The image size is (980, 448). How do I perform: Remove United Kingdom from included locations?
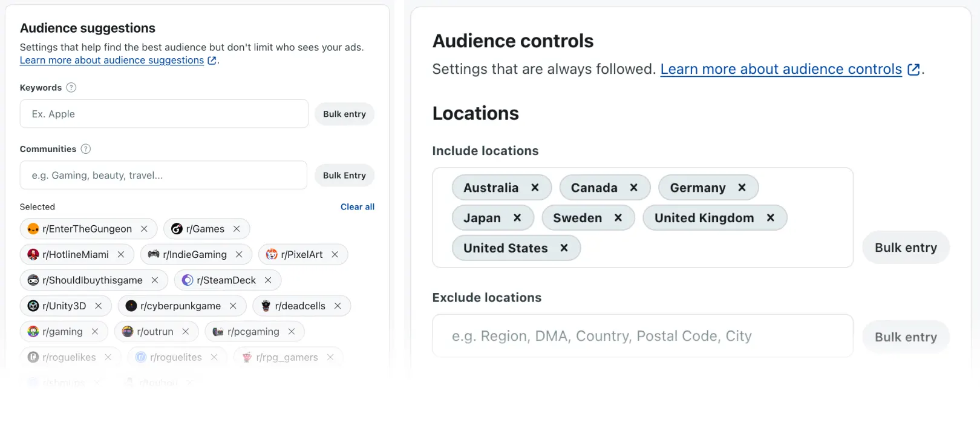pyautogui.click(x=771, y=218)
